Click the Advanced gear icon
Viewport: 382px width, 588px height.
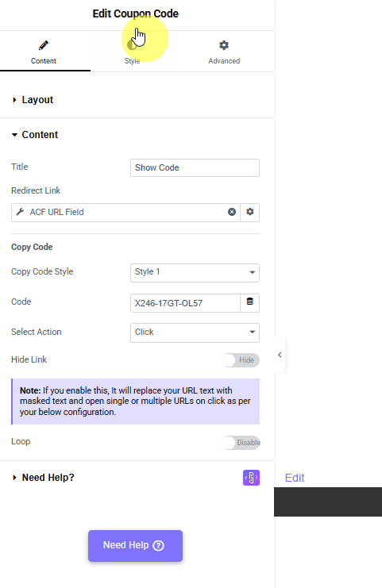pos(224,45)
